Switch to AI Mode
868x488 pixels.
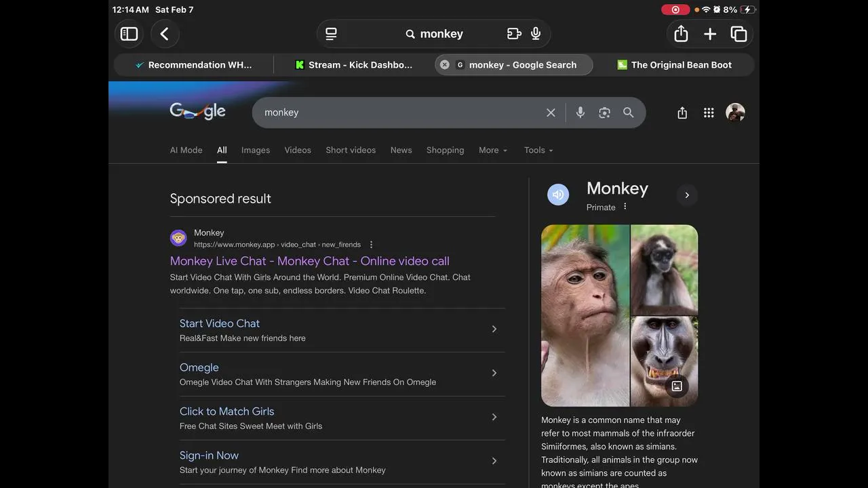186,150
